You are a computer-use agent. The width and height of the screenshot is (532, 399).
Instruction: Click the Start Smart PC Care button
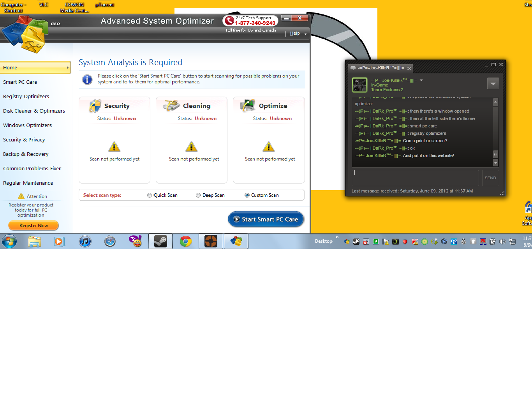click(266, 219)
